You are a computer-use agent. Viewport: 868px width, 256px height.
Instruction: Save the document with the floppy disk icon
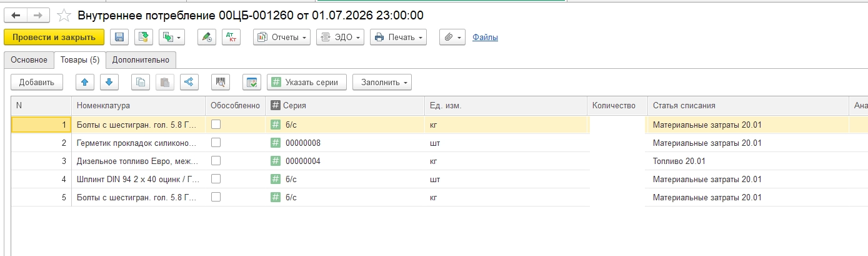pos(119,38)
